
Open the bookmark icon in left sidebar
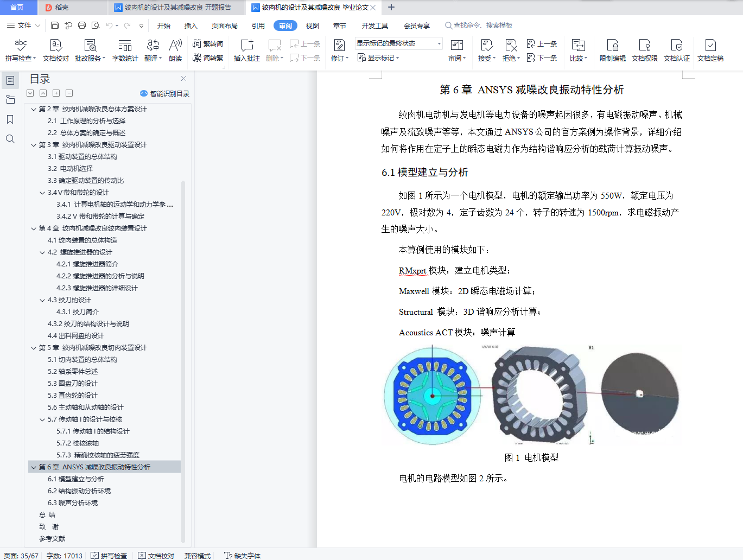coord(10,119)
